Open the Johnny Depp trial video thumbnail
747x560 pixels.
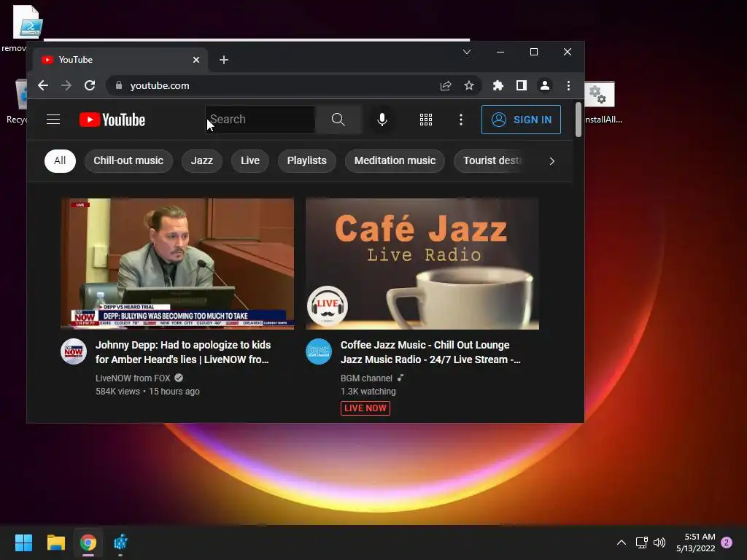177,263
